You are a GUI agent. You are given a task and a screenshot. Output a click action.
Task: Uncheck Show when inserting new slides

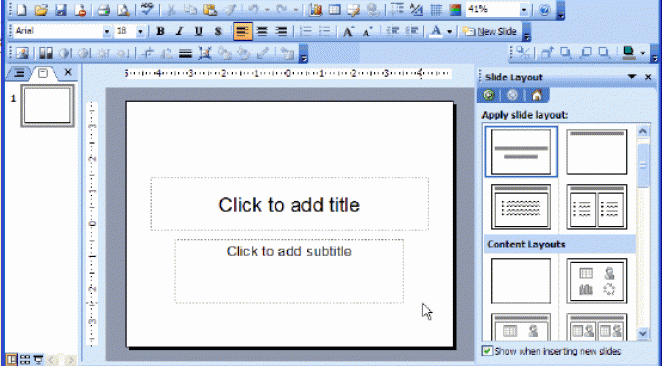[487, 351]
